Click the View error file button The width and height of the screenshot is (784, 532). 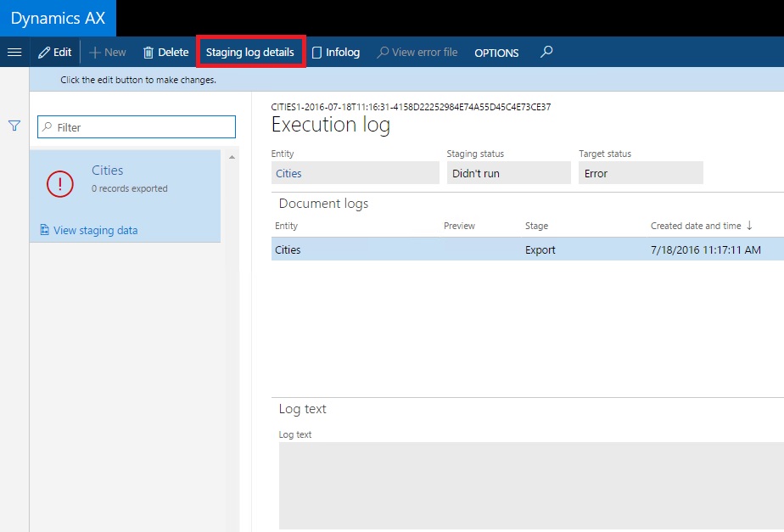[x=417, y=52]
